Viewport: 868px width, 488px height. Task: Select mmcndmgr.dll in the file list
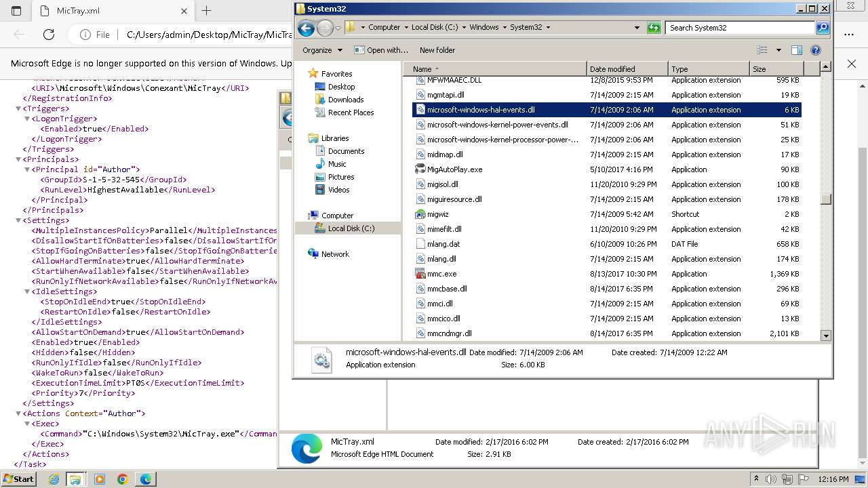click(449, 333)
